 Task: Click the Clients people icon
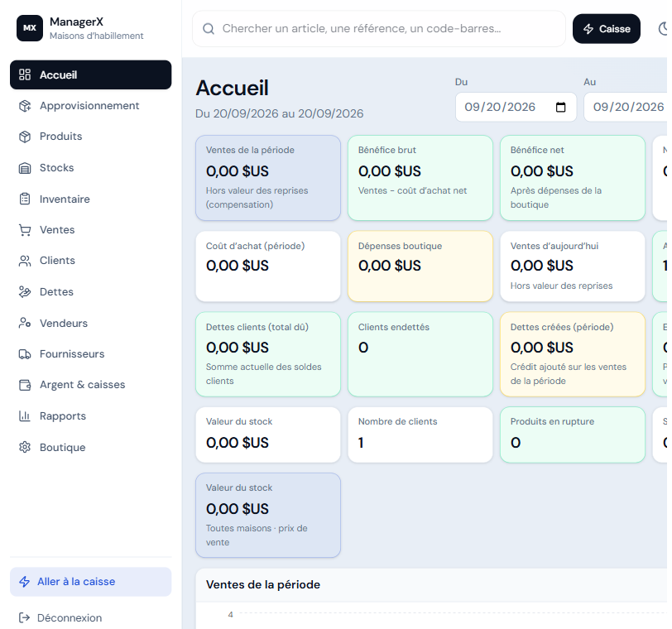(x=25, y=261)
